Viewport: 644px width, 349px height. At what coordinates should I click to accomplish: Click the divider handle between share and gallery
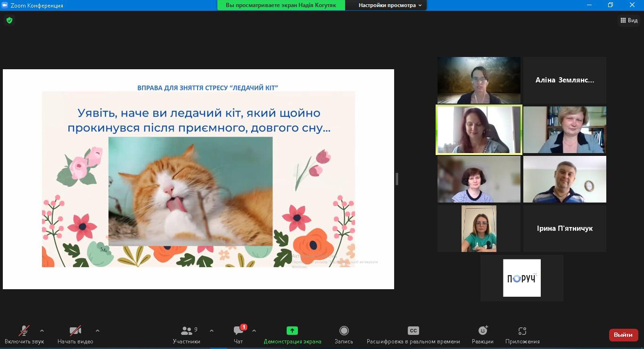point(397,179)
